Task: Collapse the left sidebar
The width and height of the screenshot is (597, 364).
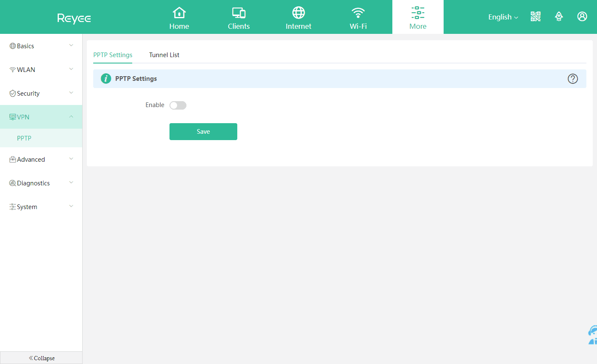Action: coord(42,358)
